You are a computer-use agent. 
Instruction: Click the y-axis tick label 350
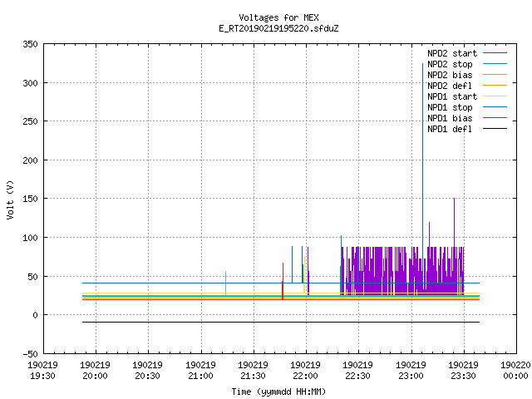[30, 44]
